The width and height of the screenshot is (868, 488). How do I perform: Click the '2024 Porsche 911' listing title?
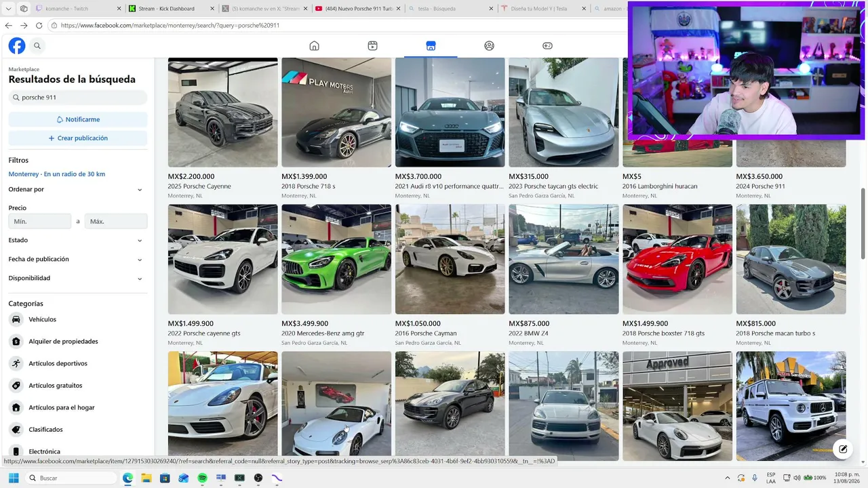tap(760, 186)
